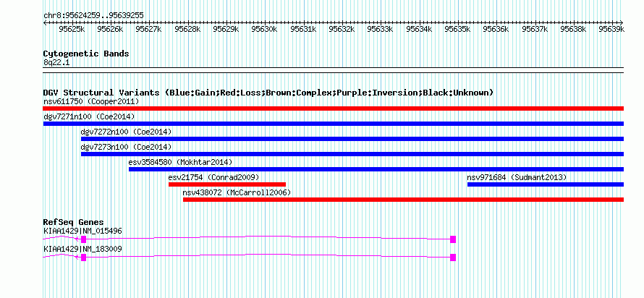644x298 pixels.
Task: Click the 95631k ruler tick label
Action: point(303,29)
